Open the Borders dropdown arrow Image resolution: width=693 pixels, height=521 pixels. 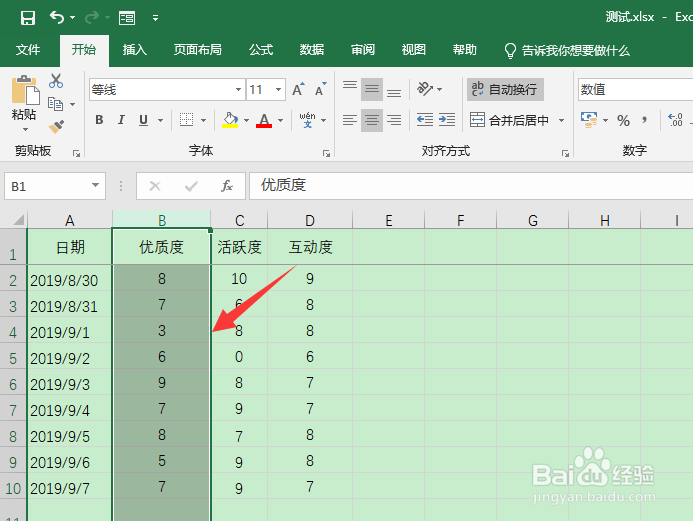tap(203, 120)
